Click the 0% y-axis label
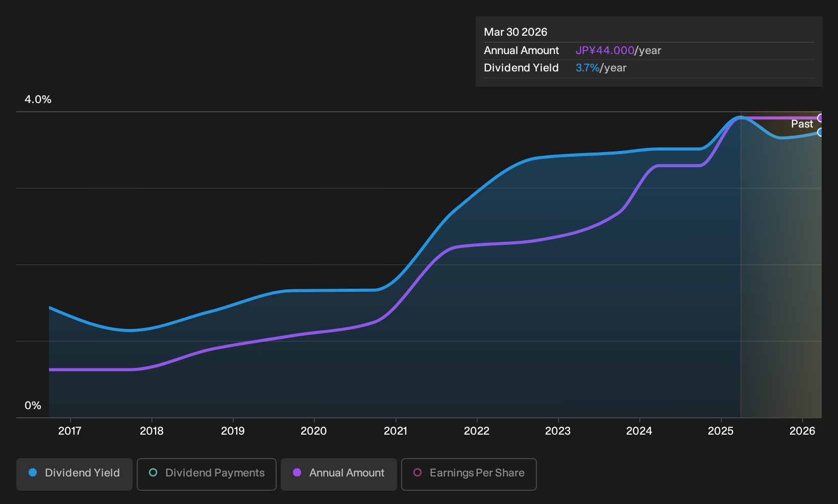838x504 pixels. [x=33, y=406]
